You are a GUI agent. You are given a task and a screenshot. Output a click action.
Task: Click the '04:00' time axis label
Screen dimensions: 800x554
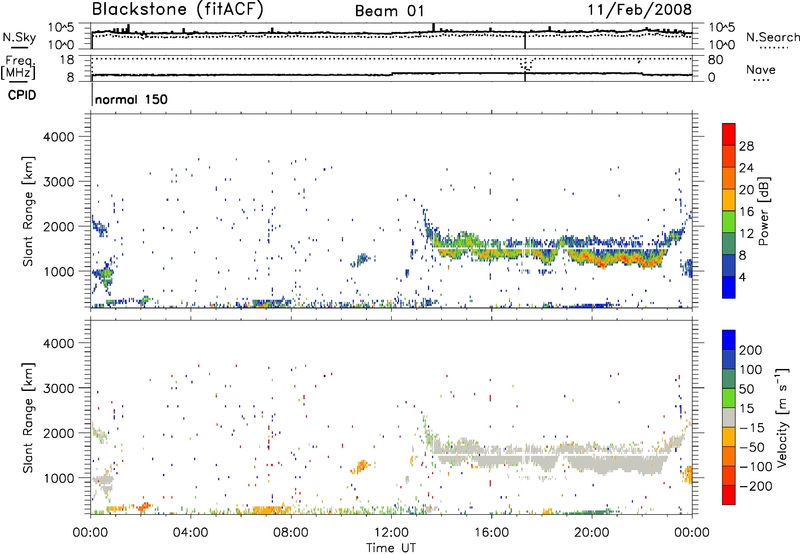[x=190, y=533]
